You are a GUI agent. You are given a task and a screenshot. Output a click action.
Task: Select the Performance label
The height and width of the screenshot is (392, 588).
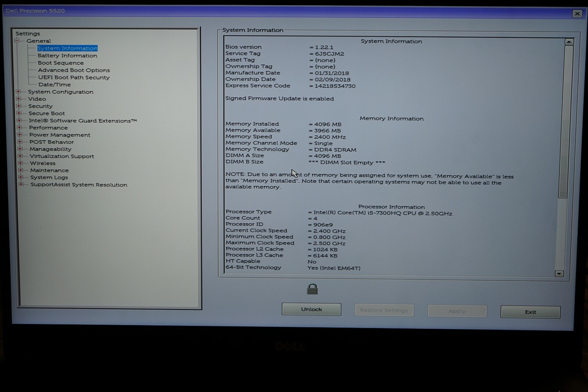tap(48, 128)
